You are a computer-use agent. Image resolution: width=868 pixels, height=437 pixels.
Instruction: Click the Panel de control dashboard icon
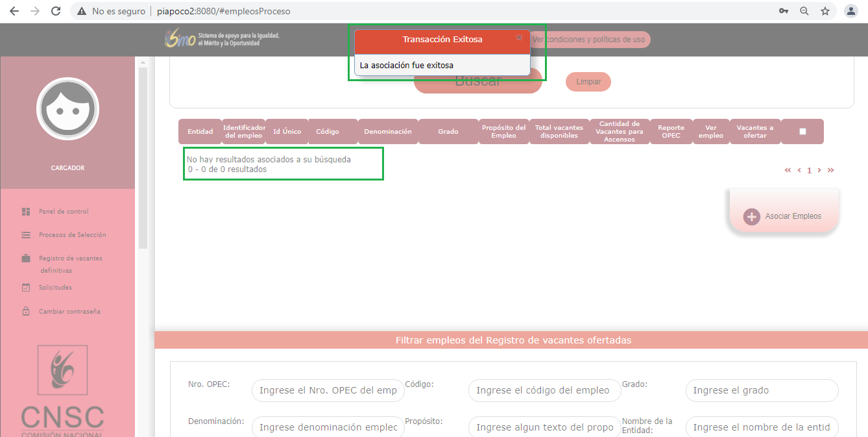26,212
